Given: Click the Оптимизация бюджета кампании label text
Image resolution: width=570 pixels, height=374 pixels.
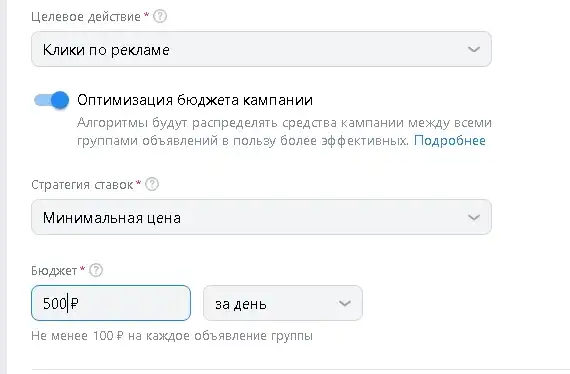Looking at the screenshot, I should coord(195,100).
